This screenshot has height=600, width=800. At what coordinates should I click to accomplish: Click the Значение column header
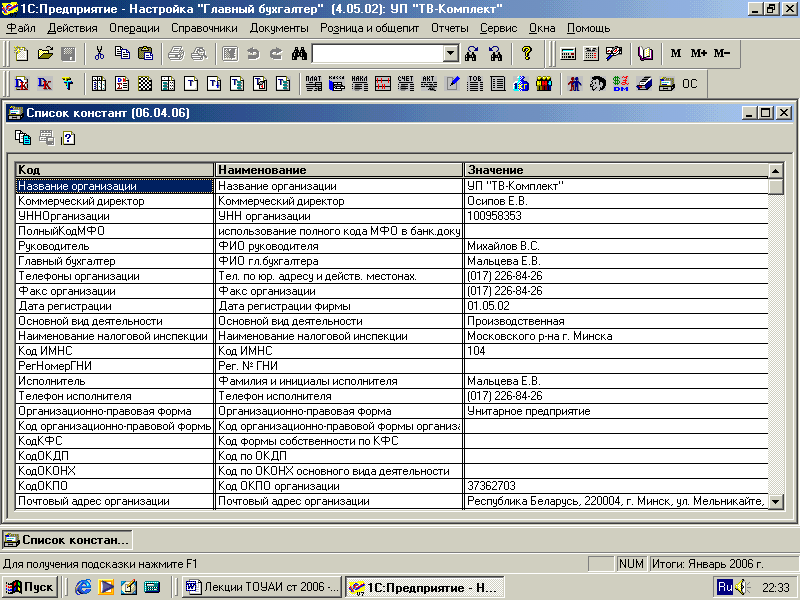(x=616, y=170)
